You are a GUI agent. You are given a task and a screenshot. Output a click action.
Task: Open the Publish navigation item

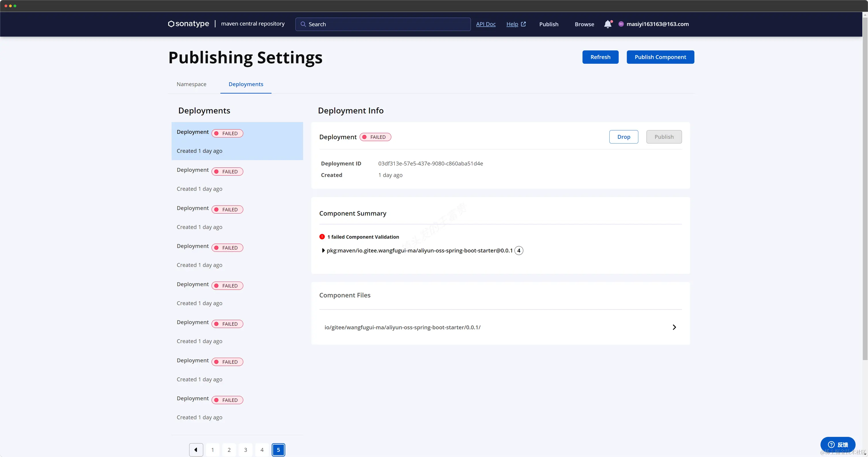(549, 24)
